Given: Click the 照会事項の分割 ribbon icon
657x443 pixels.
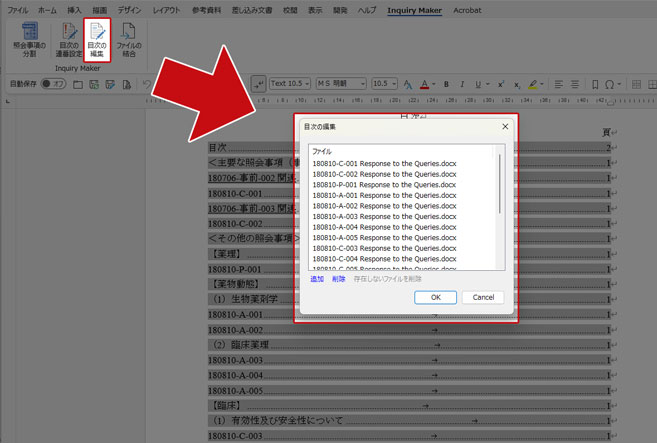Looking at the screenshot, I should [30, 41].
